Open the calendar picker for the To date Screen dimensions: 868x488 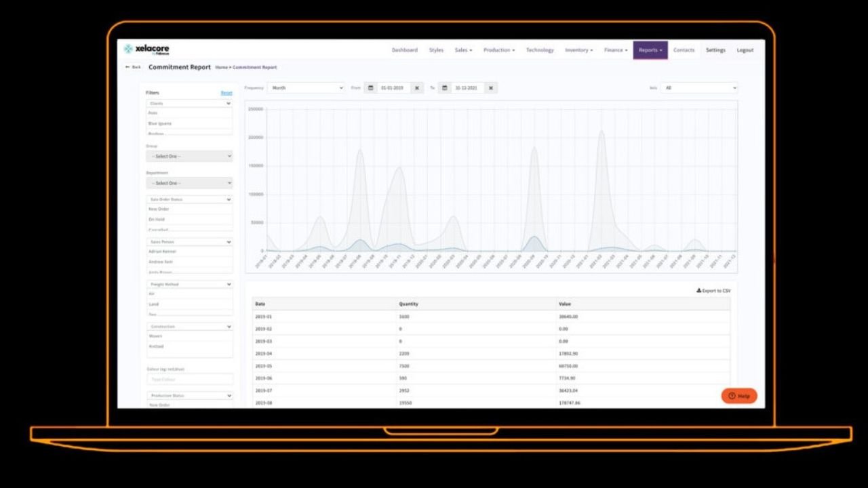pos(444,87)
